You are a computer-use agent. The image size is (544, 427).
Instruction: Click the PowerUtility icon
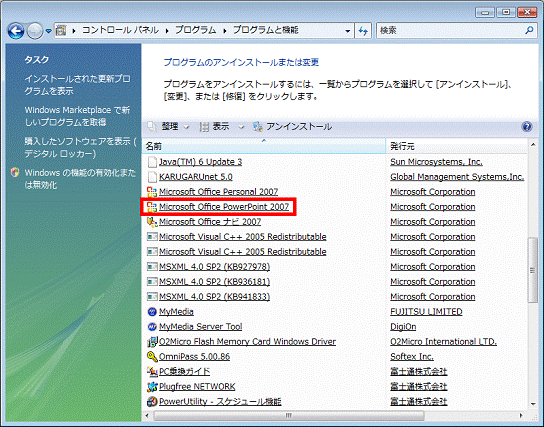152,401
